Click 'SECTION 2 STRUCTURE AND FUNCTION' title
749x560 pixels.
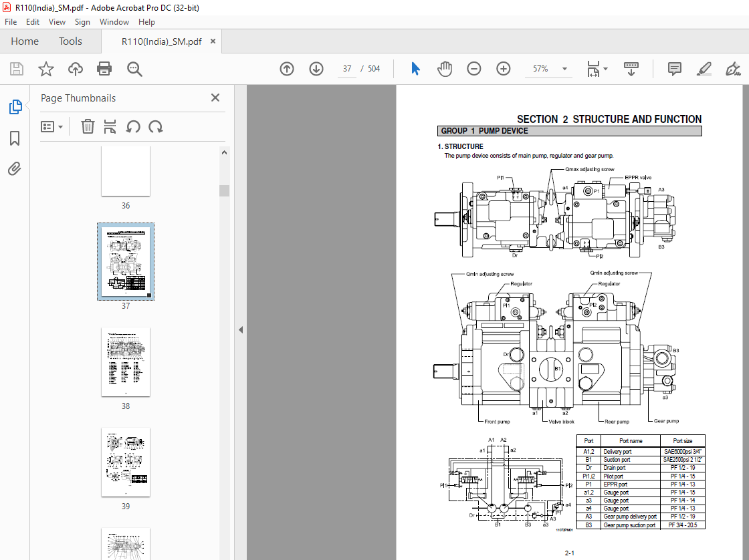tap(609, 120)
